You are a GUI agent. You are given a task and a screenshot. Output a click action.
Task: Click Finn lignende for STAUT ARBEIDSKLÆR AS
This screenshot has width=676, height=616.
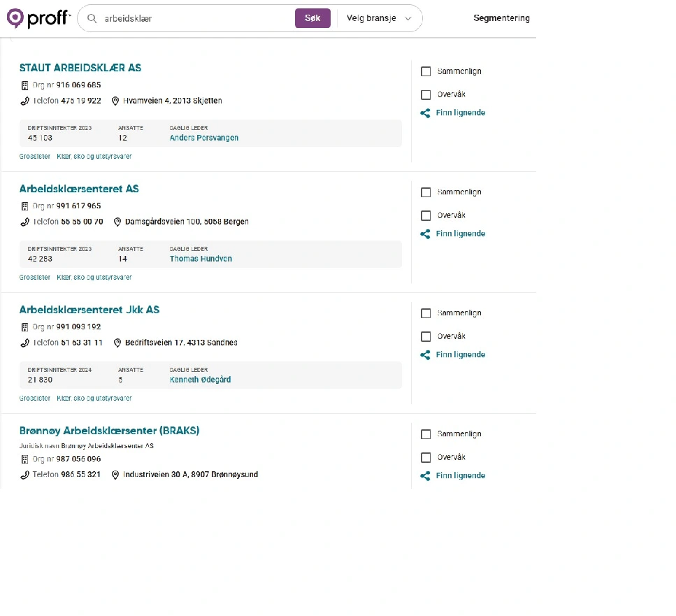coord(461,113)
